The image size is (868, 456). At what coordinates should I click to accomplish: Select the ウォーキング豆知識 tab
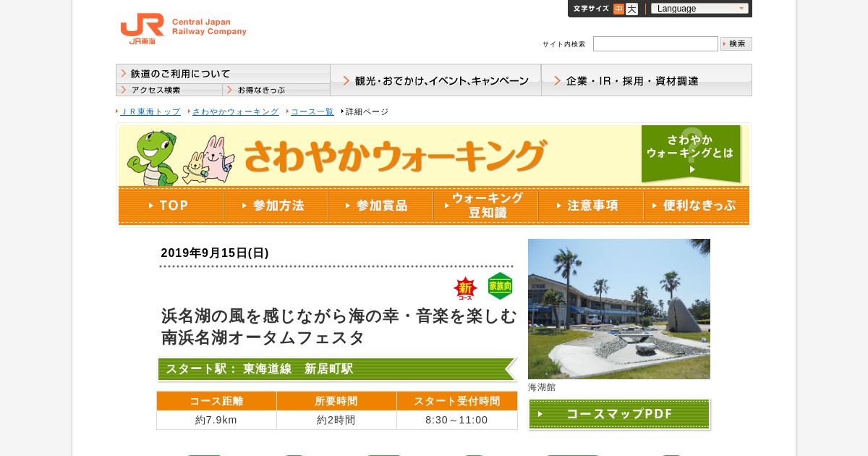[x=485, y=206]
